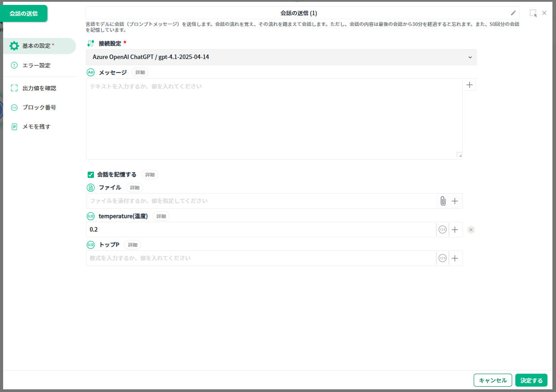Click the plus icon in トップP field
The height and width of the screenshot is (392, 556).
pyautogui.click(x=455, y=258)
